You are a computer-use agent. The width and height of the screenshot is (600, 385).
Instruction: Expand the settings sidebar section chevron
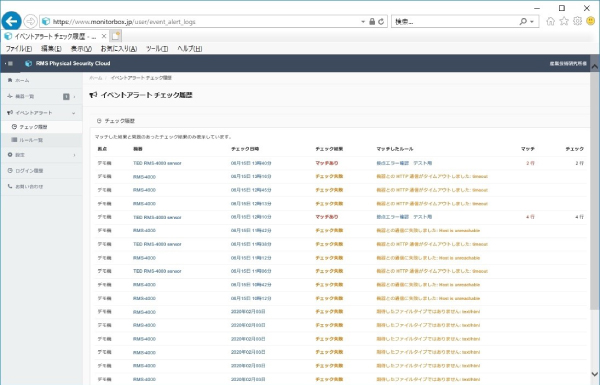(x=74, y=155)
